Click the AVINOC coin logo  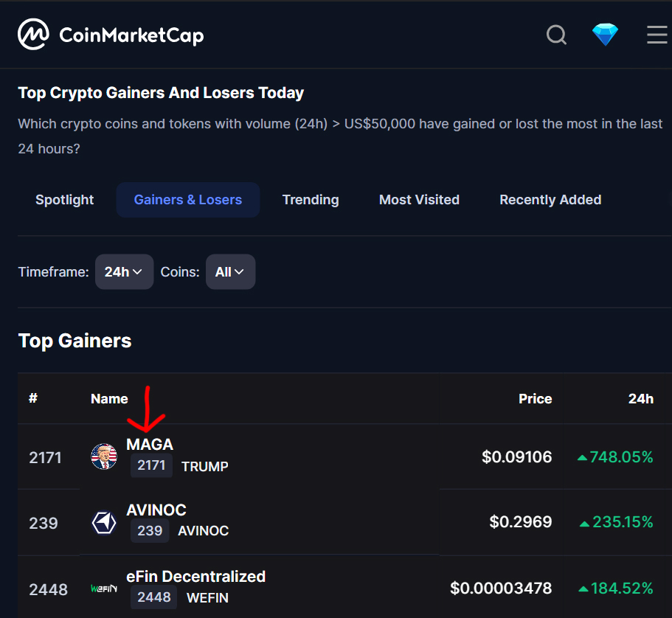[104, 522]
